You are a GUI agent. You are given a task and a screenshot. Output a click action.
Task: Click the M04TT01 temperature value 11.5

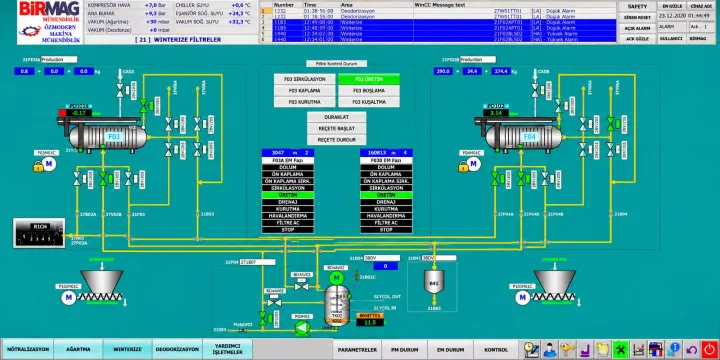coord(370,322)
